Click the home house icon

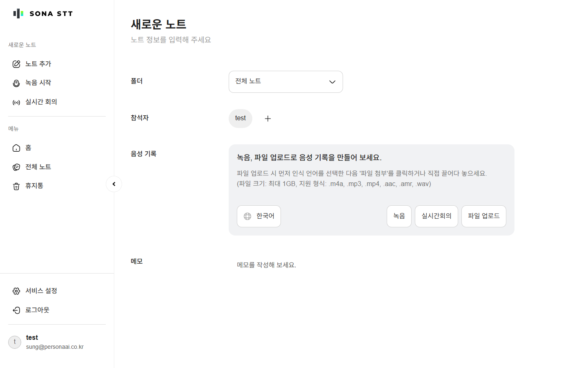16,148
